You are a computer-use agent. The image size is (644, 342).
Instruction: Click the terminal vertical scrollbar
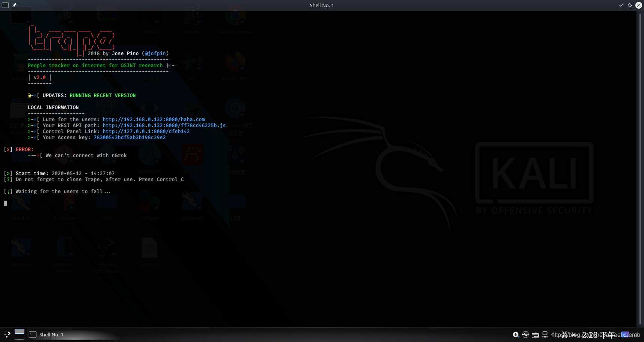640,169
